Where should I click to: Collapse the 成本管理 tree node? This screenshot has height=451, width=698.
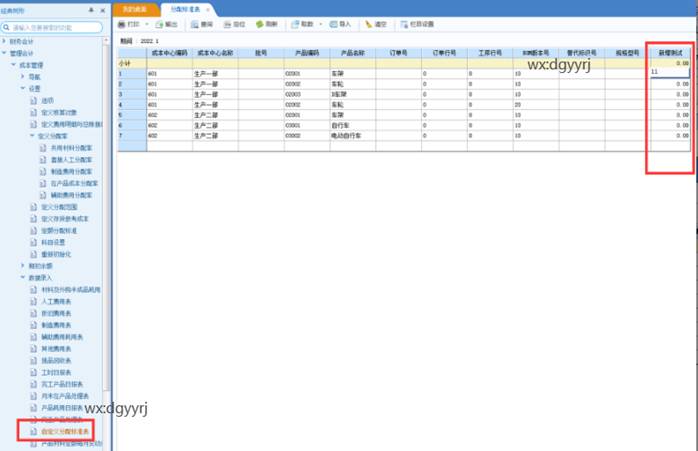tap(14, 64)
